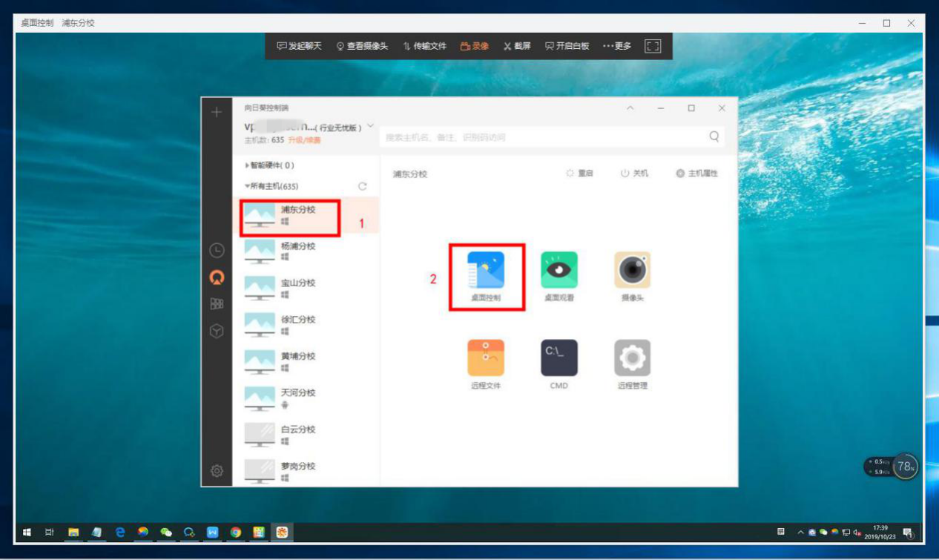Open the grid apps icon in sidebar
The width and height of the screenshot is (939, 560).
tap(217, 303)
